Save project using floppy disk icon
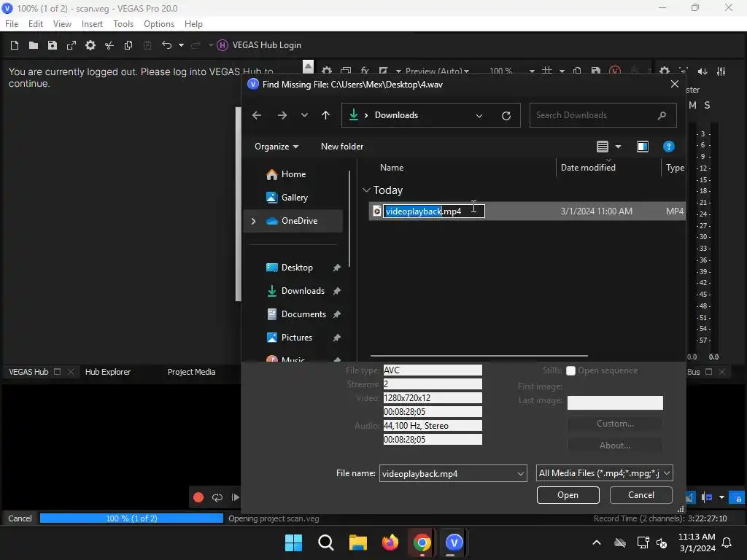747x560 pixels. click(x=53, y=45)
